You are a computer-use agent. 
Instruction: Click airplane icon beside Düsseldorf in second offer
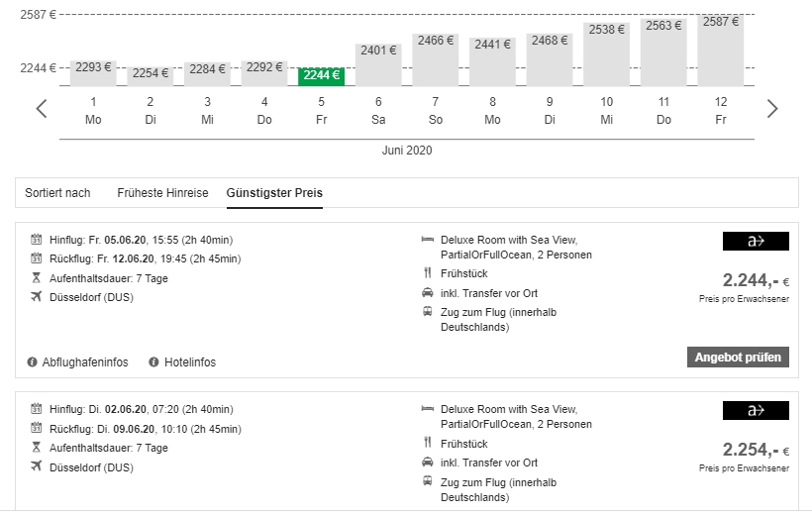(36, 466)
